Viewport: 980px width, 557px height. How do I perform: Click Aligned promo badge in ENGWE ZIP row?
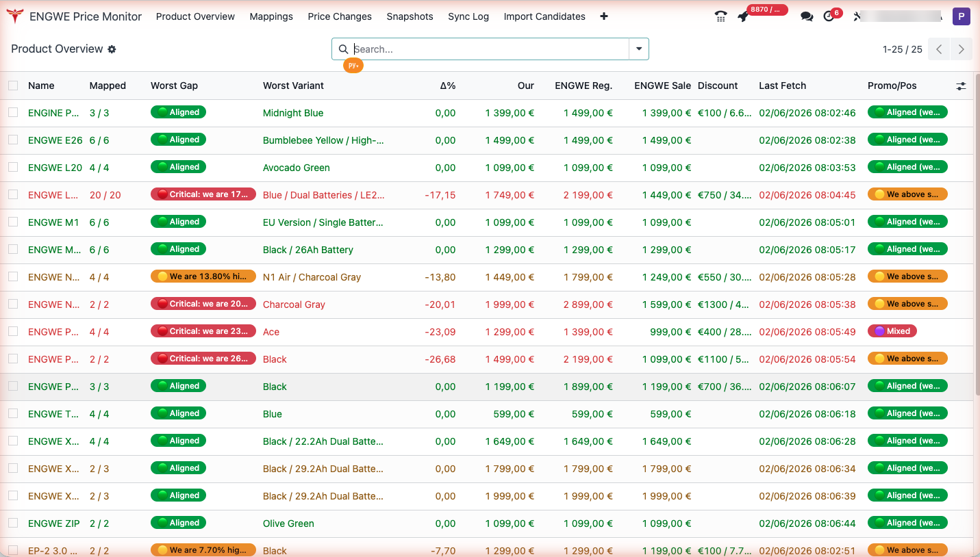907,523
